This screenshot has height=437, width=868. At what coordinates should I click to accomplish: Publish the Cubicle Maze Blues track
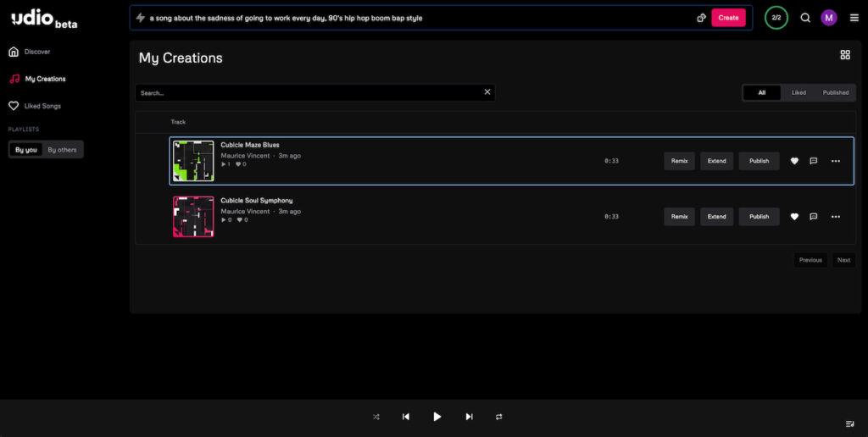(x=759, y=161)
